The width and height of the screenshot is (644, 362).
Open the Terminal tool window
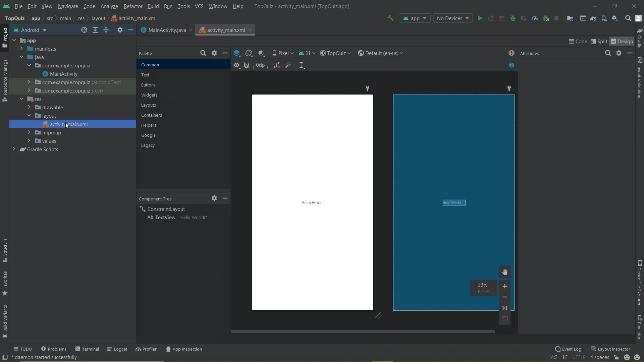pyautogui.click(x=87, y=349)
